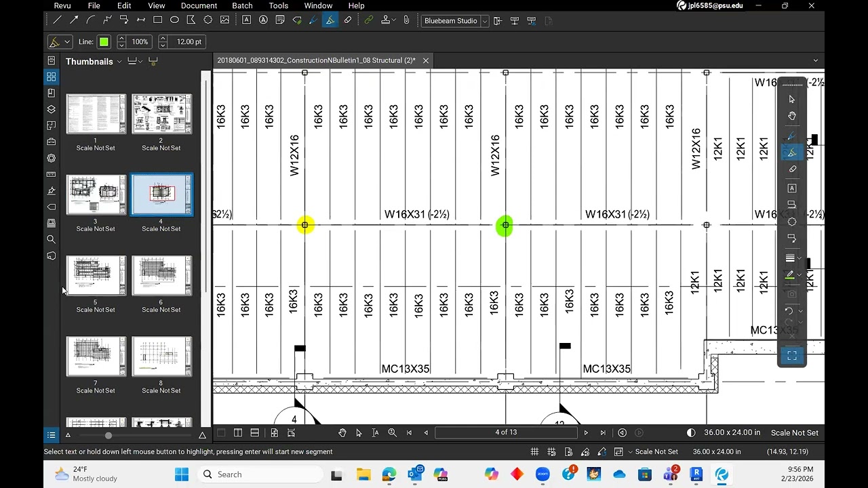
Task: Open the Document menu
Action: pyautogui.click(x=199, y=5)
